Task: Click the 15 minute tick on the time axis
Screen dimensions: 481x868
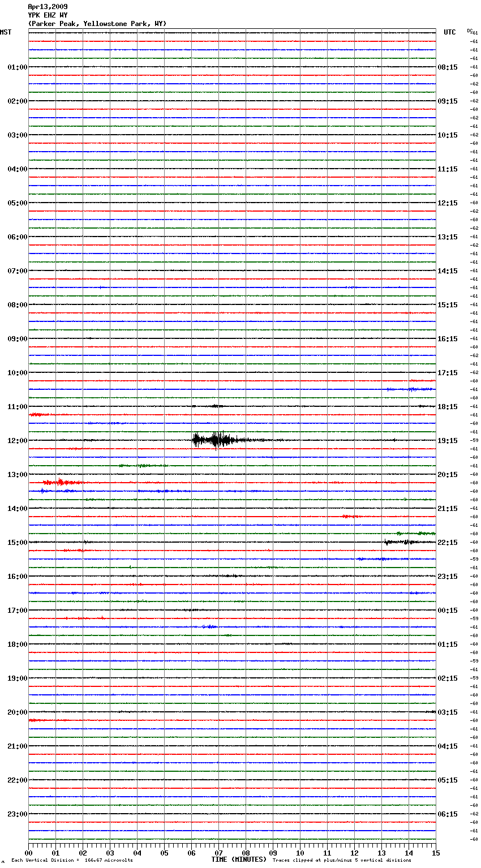Action: [x=436, y=853]
